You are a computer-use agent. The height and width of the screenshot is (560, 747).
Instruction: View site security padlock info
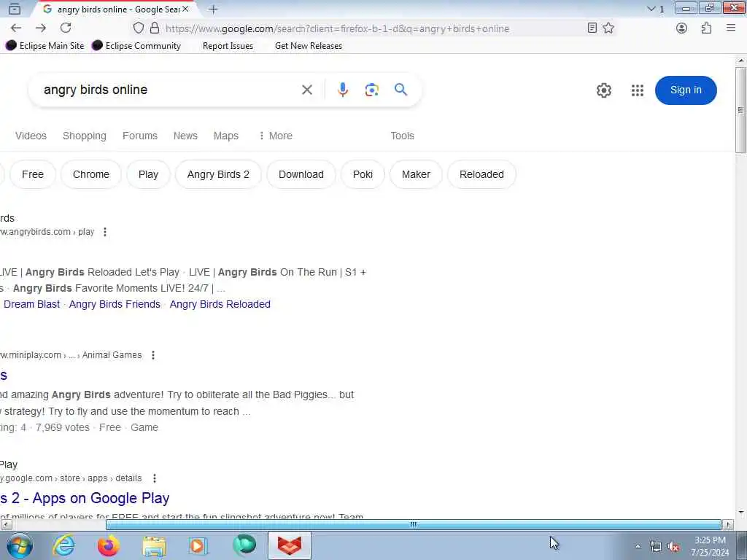tap(155, 28)
